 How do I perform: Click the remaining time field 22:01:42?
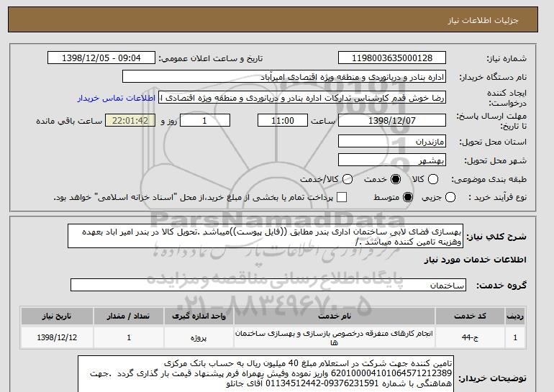click(x=130, y=120)
